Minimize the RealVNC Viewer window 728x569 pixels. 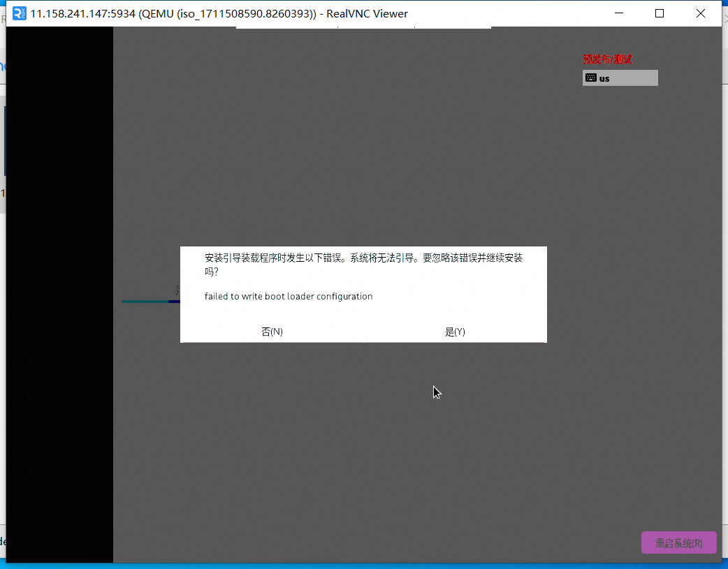pyautogui.click(x=618, y=13)
